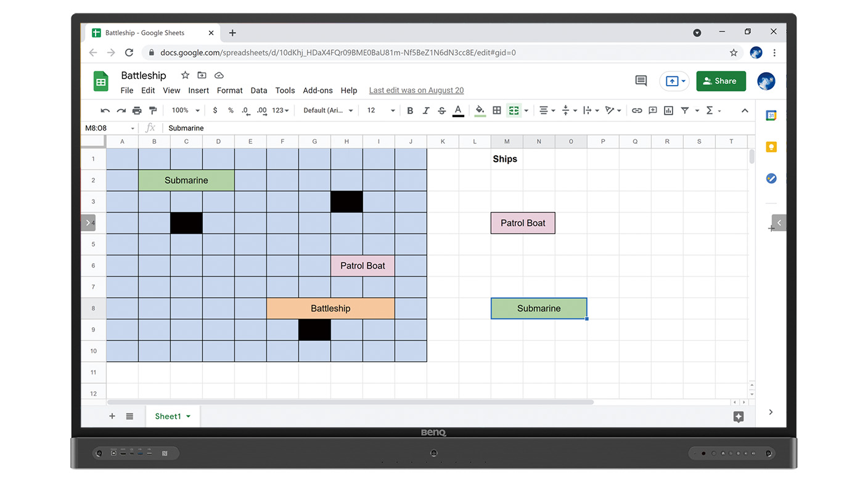Open the Add-ons menu
This screenshot has width=868, height=488.
coord(317,90)
